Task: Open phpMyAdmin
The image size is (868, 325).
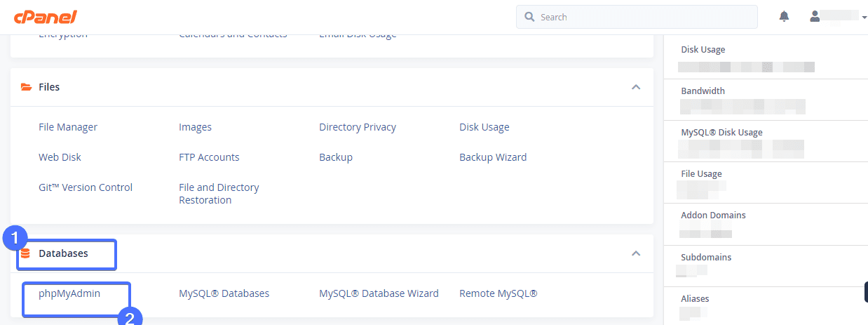Action: 69,293
